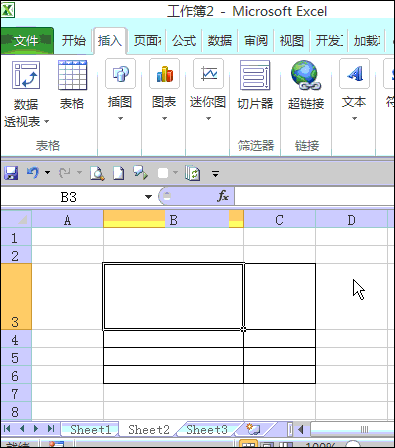Select column D header
The width and height of the screenshot is (395, 448).
point(351,220)
